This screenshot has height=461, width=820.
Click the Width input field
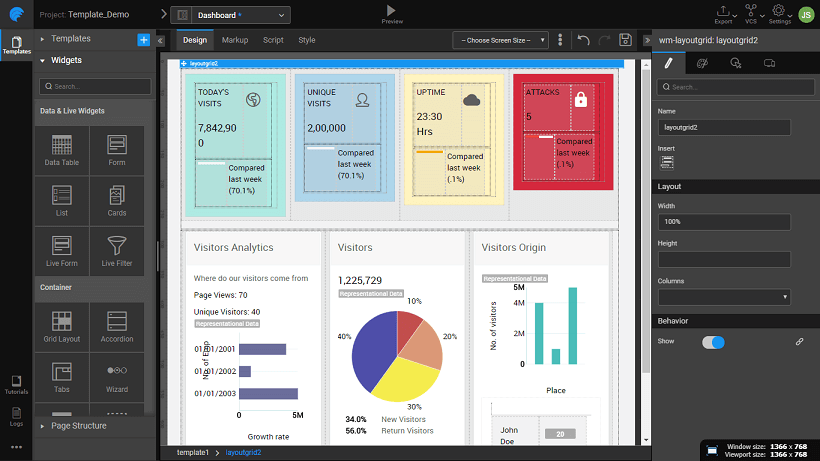(724, 222)
